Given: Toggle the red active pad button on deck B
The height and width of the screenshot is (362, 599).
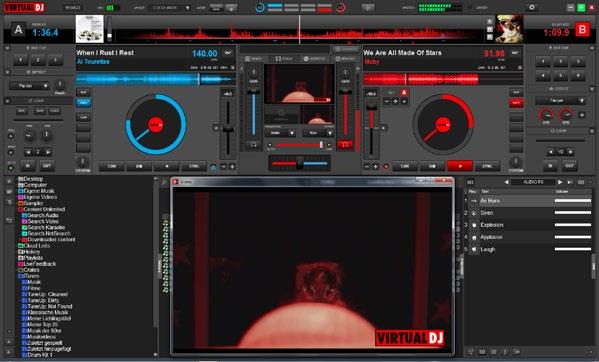Looking at the screenshot, I should pos(516,103).
